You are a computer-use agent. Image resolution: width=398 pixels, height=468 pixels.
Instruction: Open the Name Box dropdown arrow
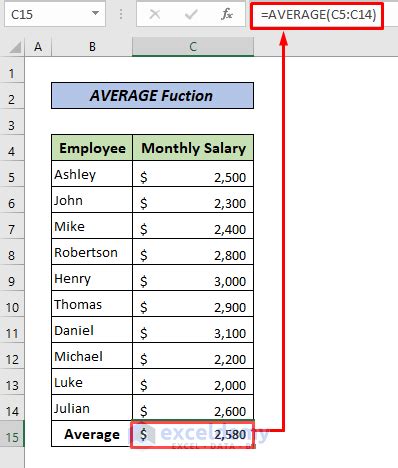pos(95,13)
